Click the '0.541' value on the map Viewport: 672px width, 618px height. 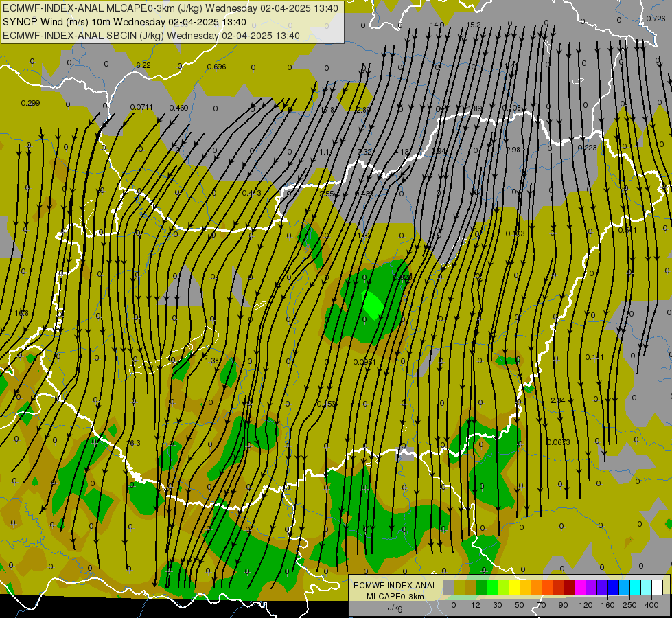point(627,230)
